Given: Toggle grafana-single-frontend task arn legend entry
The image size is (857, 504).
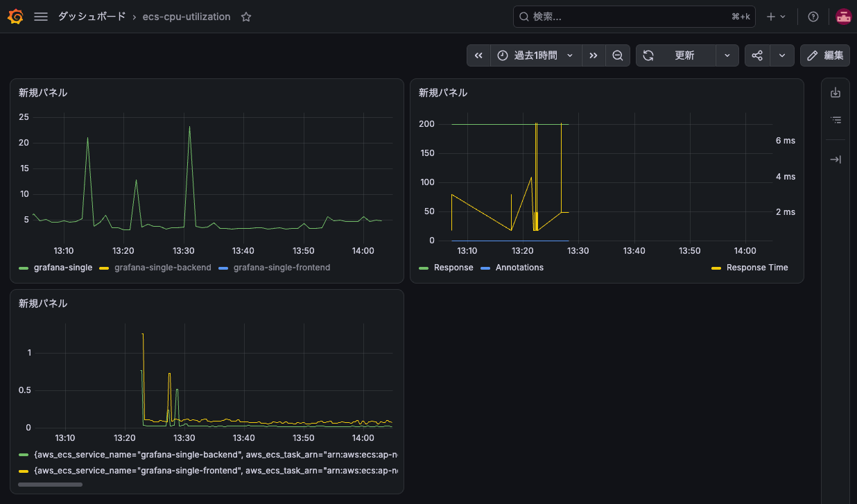Looking at the screenshot, I should (x=216, y=471).
